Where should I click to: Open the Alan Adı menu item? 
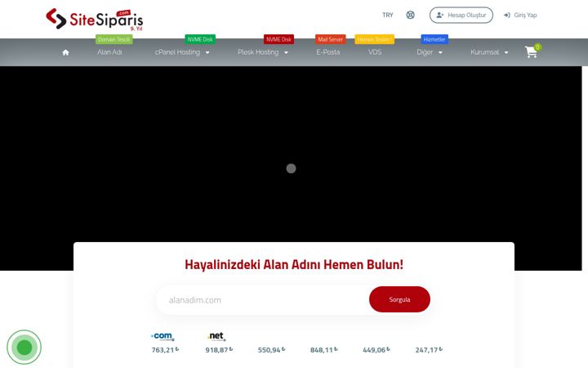(109, 52)
